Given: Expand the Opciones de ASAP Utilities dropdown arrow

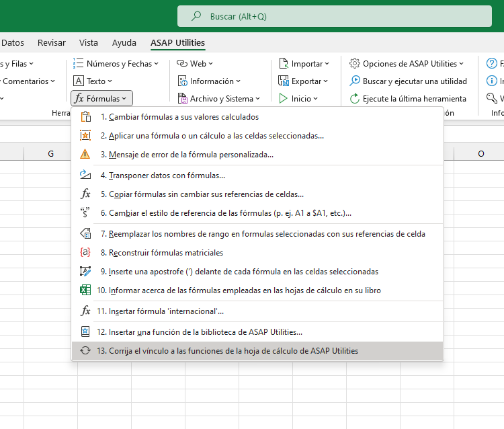Looking at the screenshot, I should [461, 64].
